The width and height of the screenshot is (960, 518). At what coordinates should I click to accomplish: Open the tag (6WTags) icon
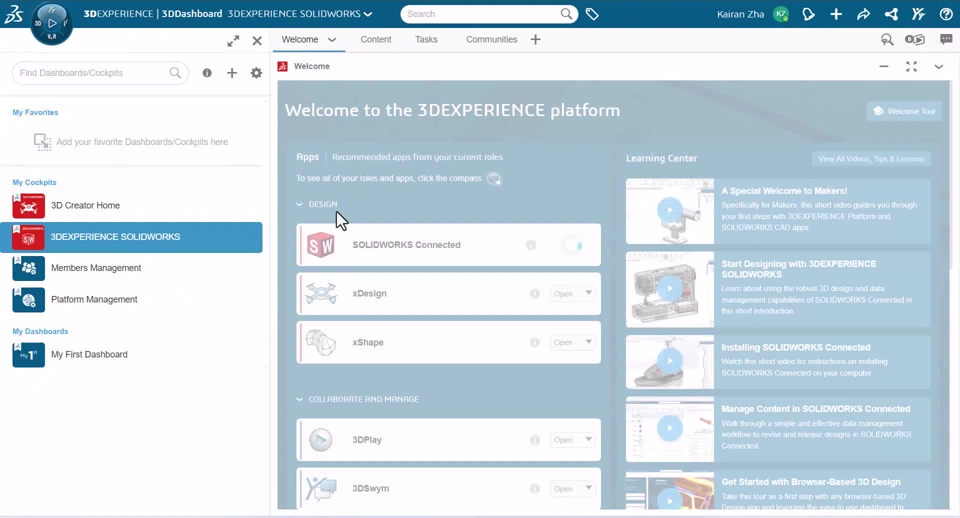click(x=592, y=13)
